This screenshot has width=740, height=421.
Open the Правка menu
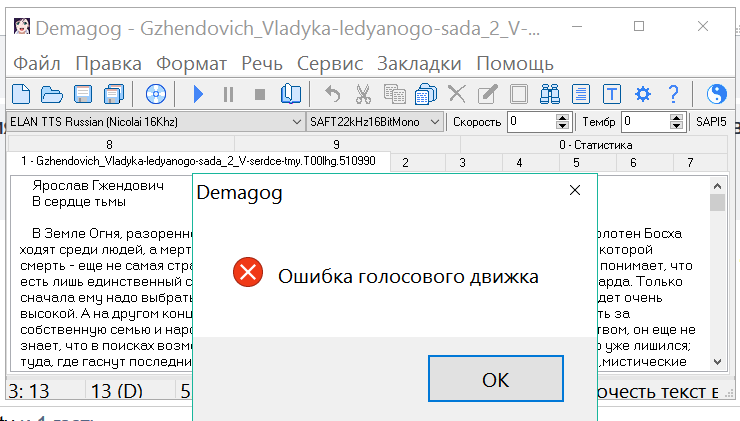pyautogui.click(x=109, y=63)
